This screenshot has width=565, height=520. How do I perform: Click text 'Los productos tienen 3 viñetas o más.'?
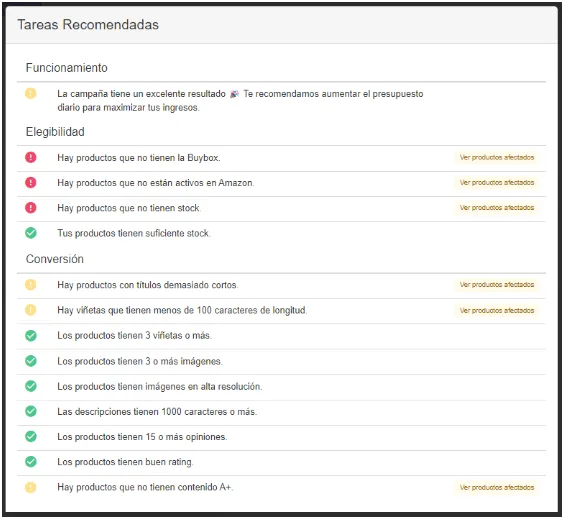[x=134, y=336]
